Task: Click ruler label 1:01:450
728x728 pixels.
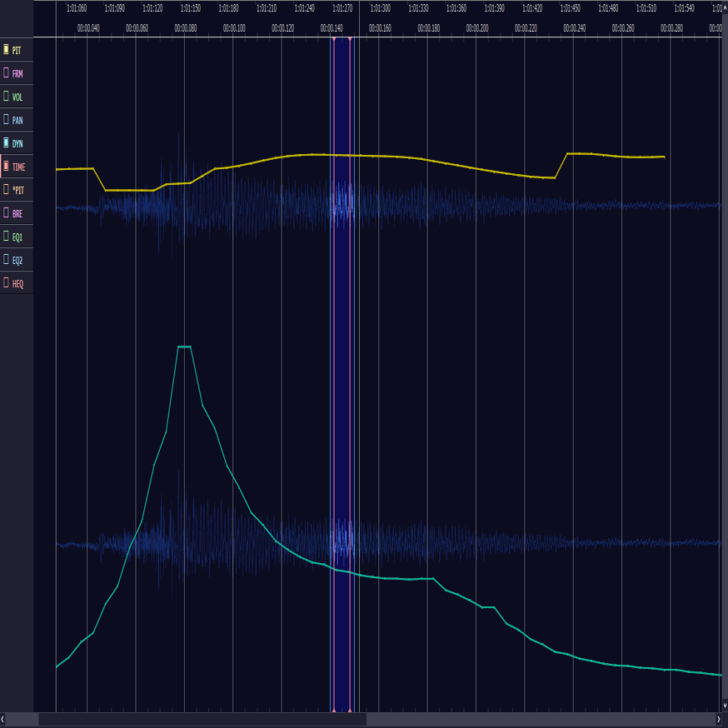Action: point(570,8)
